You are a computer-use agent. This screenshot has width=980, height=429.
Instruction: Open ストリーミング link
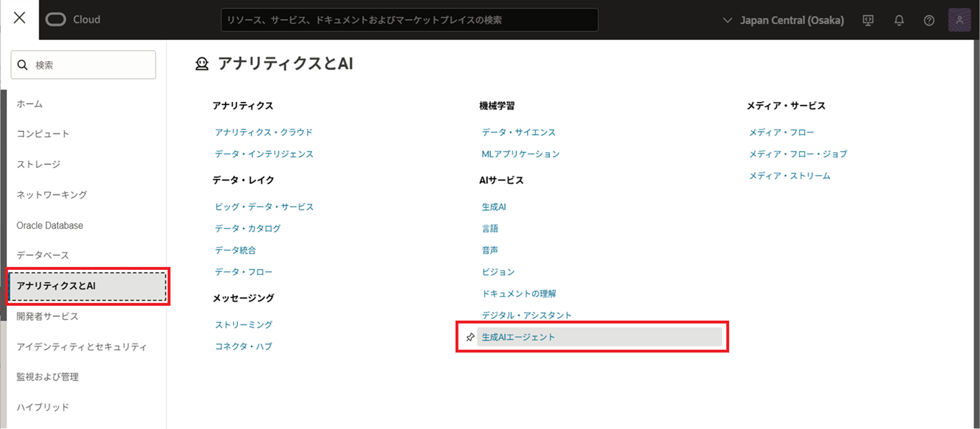243,325
